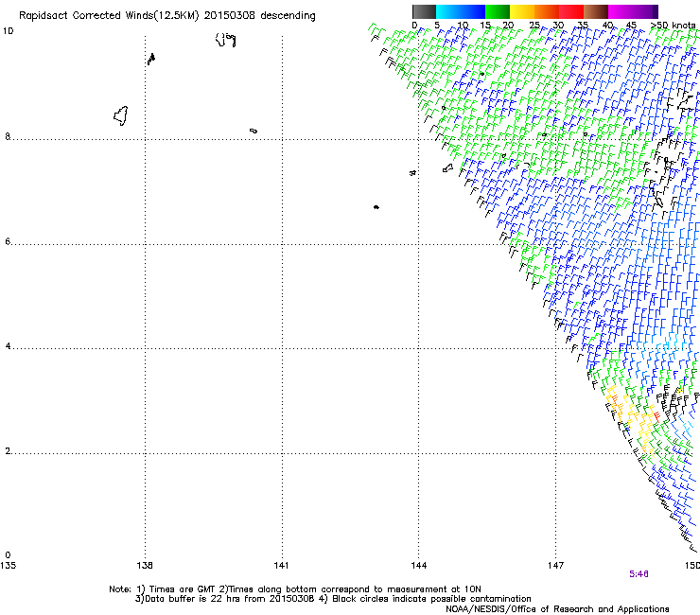The height and width of the screenshot is (615, 700).
Task: Click the yellow 20-25 knots legend segment
Action: (x=522, y=11)
